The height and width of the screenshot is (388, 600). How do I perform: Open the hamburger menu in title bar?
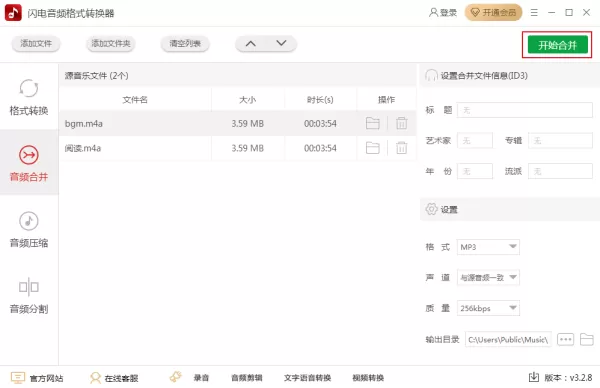534,13
